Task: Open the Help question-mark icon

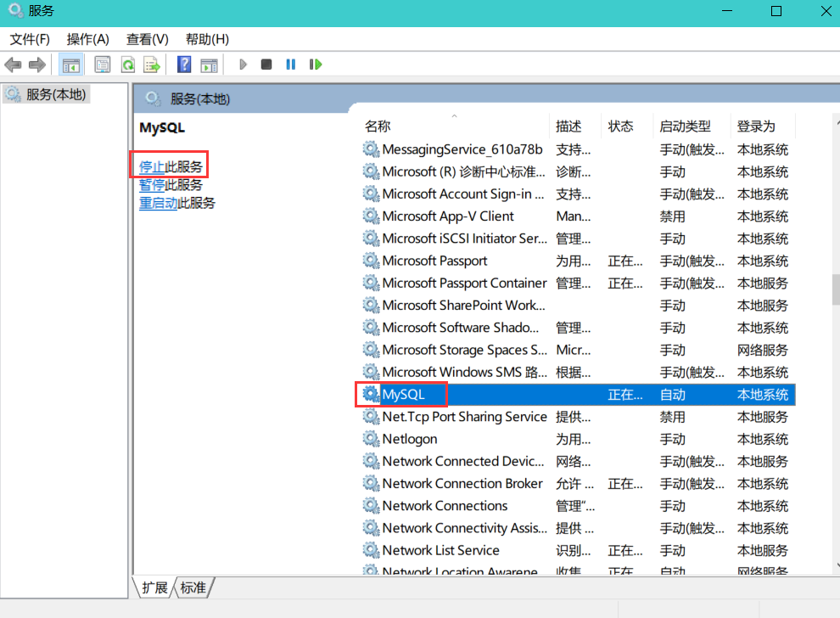Action: coord(184,65)
